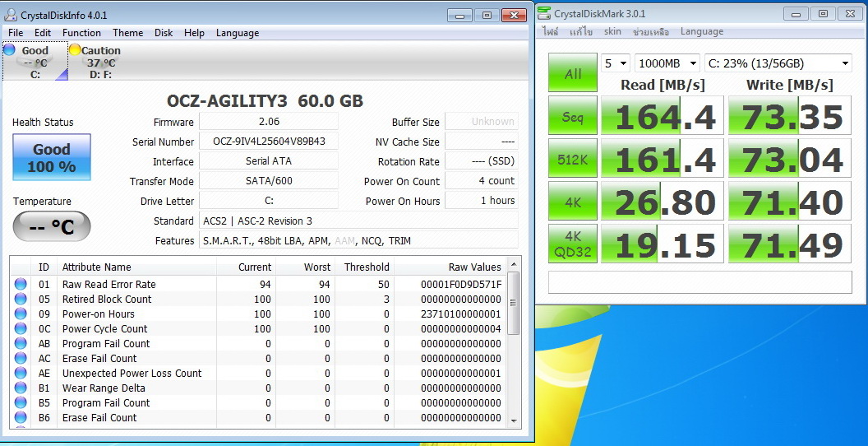This screenshot has width=868, height=446.
Task: Click the Power On Count field 4 count
Action: tap(482, 181)
